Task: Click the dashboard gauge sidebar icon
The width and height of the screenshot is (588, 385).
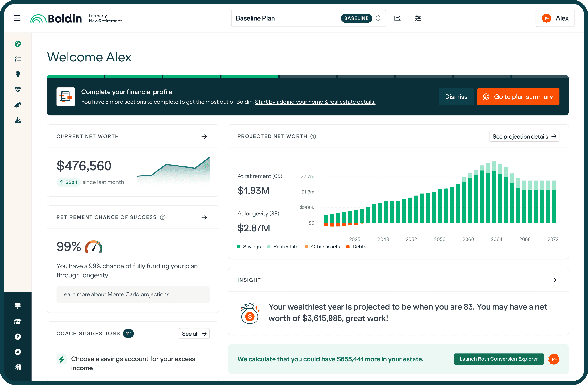Action: (18, 44)
